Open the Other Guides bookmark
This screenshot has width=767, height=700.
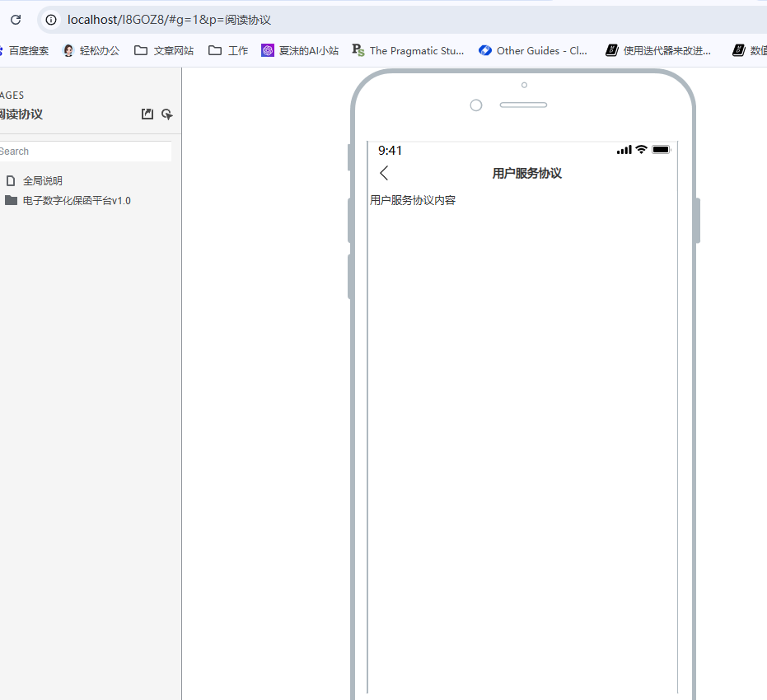[533, 50]
